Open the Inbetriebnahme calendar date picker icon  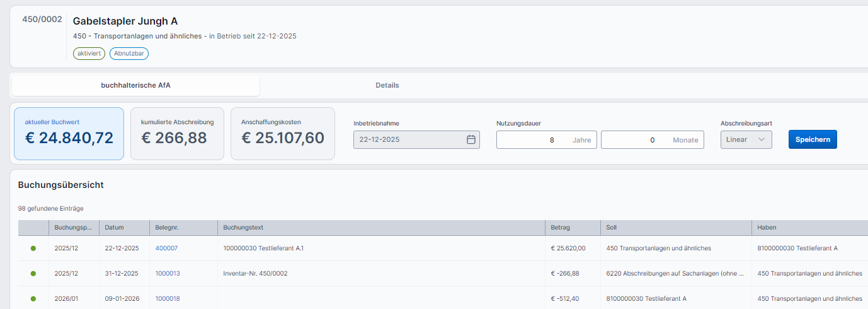[471, 140]
